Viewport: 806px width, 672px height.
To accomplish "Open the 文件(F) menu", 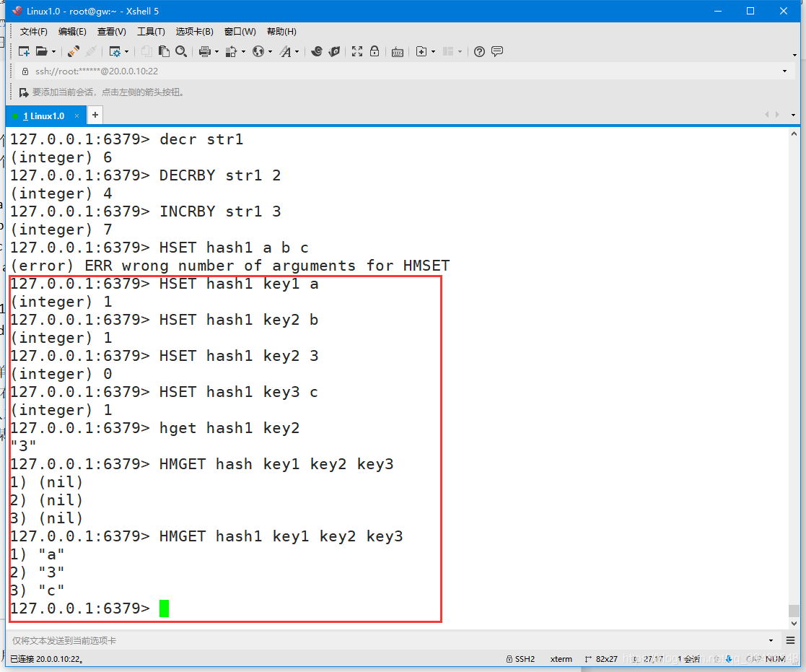I will point(33,32).
